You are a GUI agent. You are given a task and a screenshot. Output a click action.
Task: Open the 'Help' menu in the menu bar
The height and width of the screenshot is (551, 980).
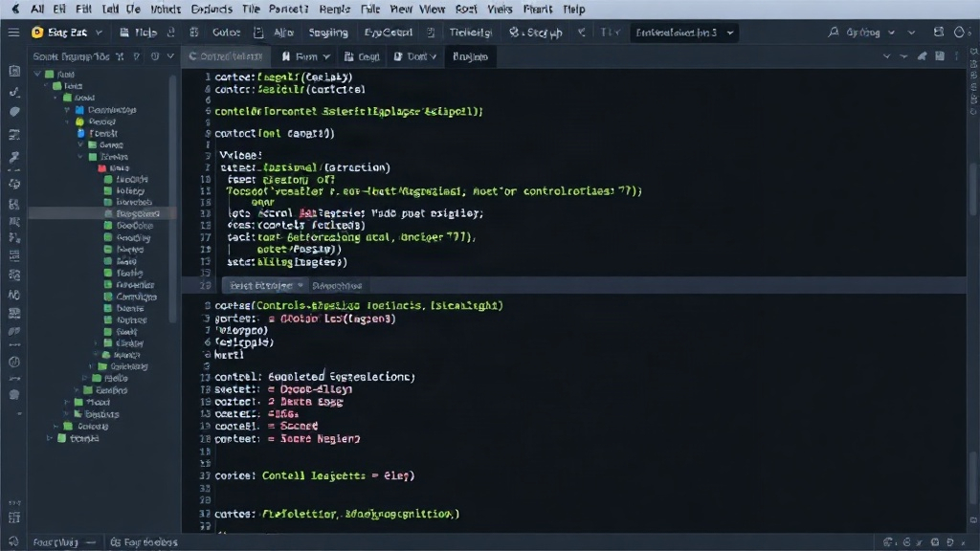coord(574,10)
